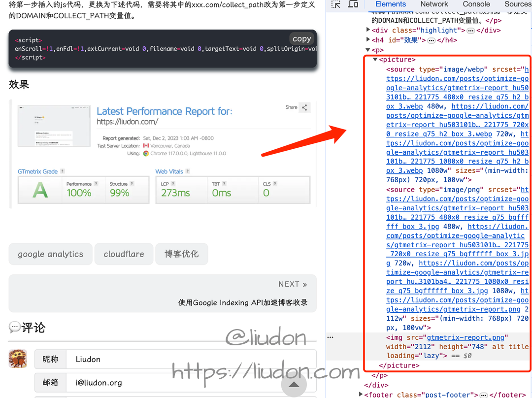This screenshot has width=532, height=398.
Task: Select the https://liudon.com/ report URL text
Action: [x=128, y=122]
